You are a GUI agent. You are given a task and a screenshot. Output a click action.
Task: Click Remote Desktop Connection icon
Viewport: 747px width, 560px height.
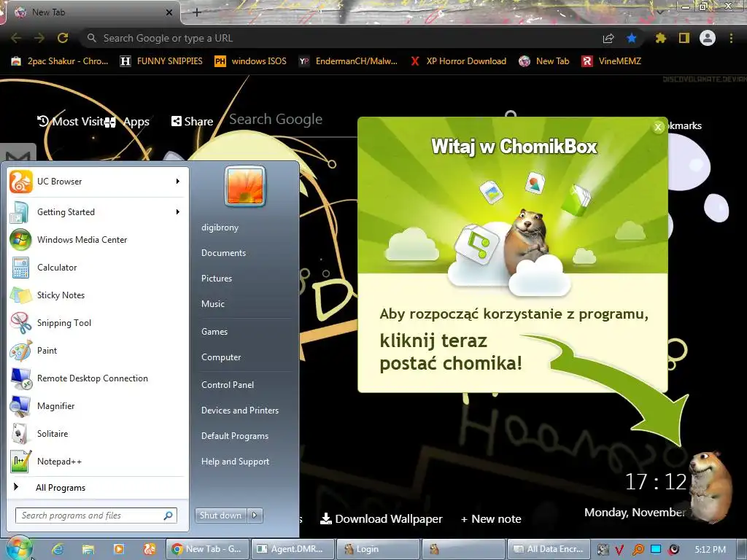pyautogui.click(x=21, y=378)
